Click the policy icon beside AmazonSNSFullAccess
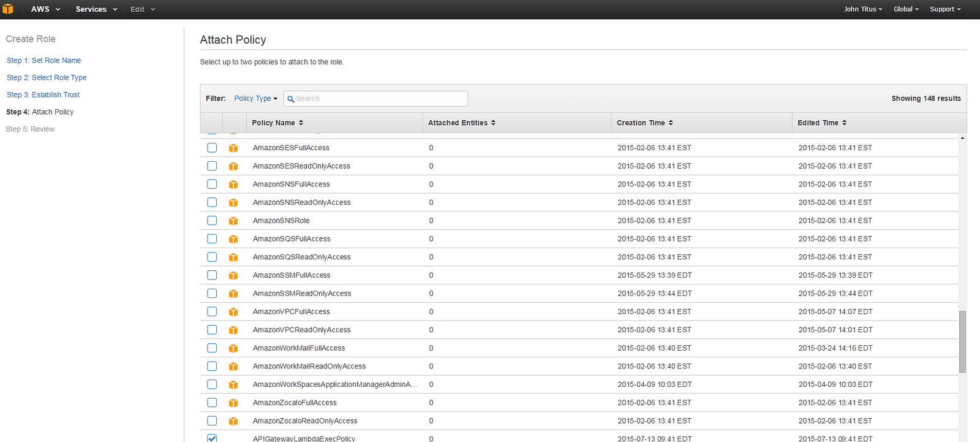Image resolution: width=980 pixels, height=442 pixels. click(233, 185)
